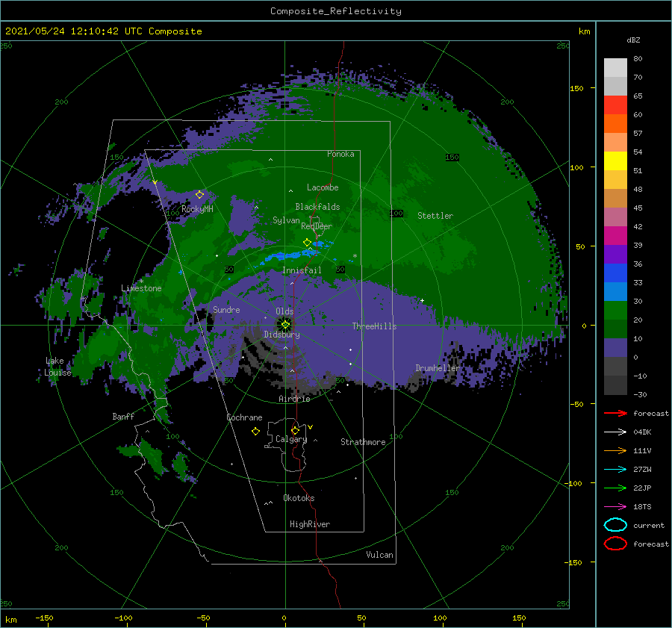Pick the magenta 39-42 dBZ swatch
Viewport: 672px width, 628px height.
[x=615, y=236]
